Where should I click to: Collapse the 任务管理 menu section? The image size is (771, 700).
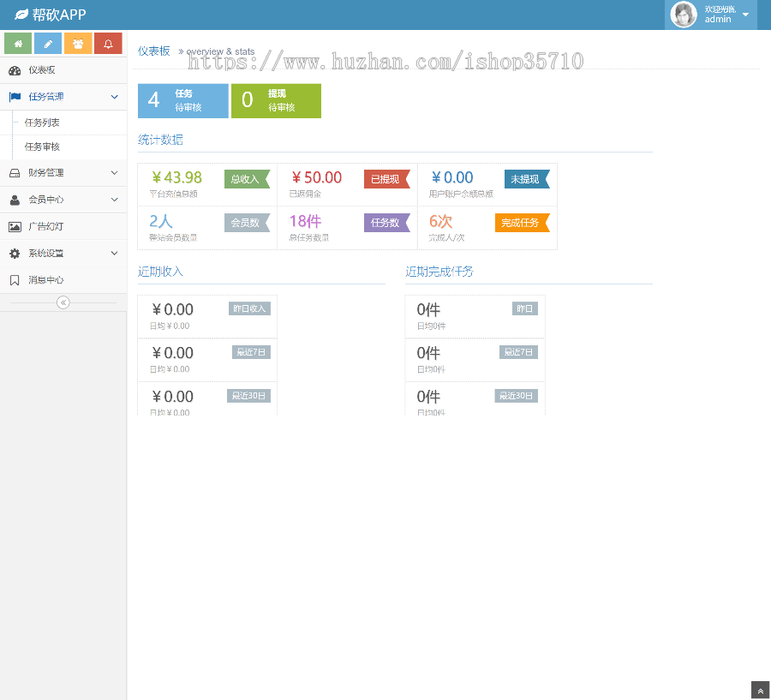114,97
